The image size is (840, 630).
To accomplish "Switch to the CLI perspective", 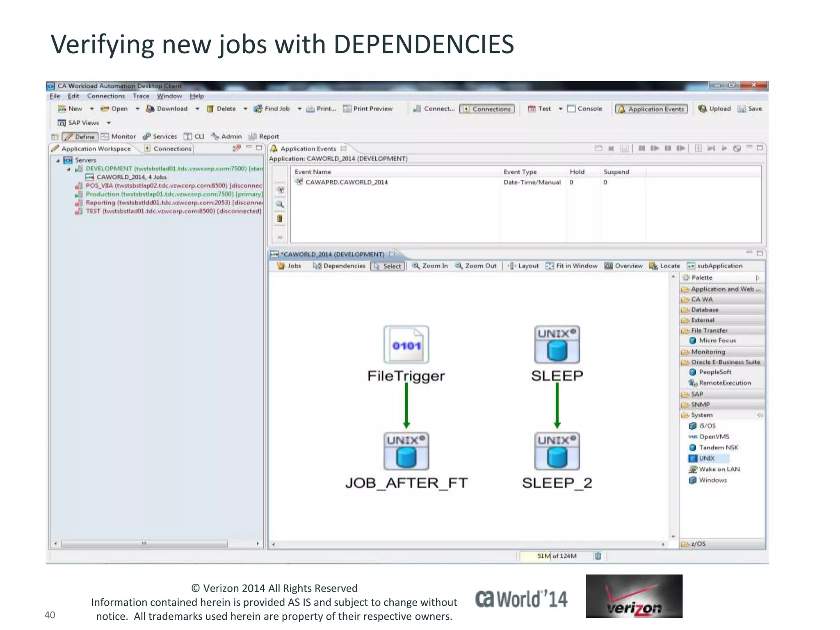I will [x=194, y=137].
